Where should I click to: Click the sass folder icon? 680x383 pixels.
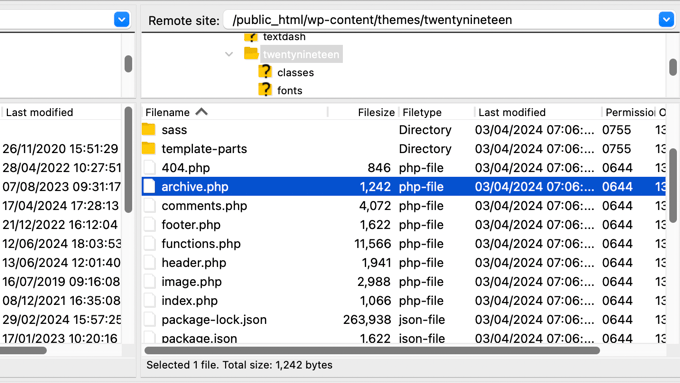click(149, 129)
